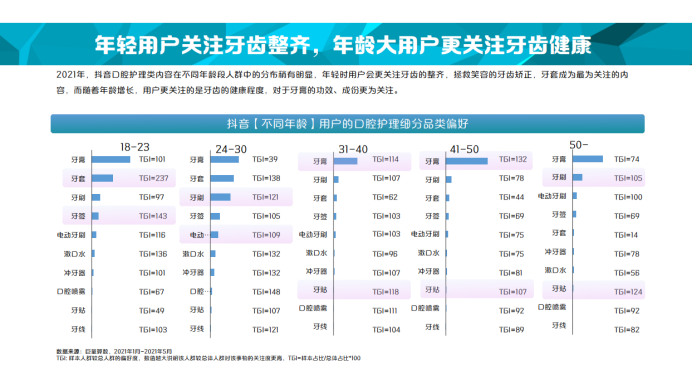Click the value TGI=56
The height and width of the screenshot is (388, 693).
click(627, 273)
